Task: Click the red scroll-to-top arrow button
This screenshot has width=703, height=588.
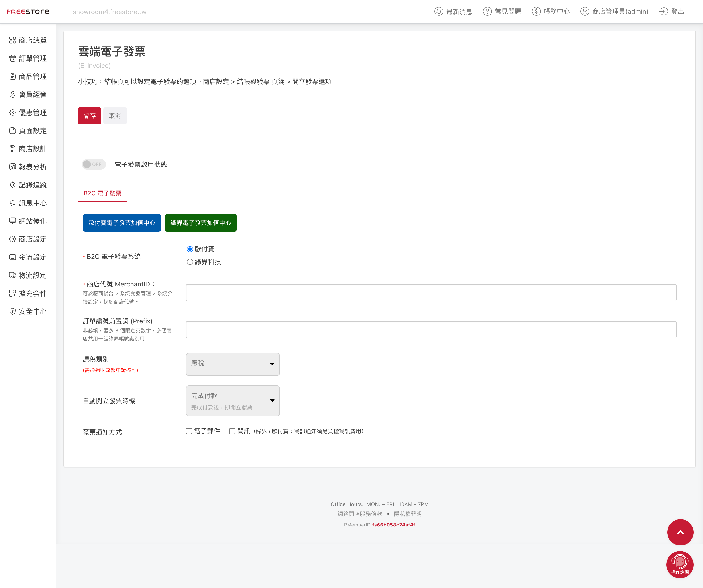Action: [680, 532]
